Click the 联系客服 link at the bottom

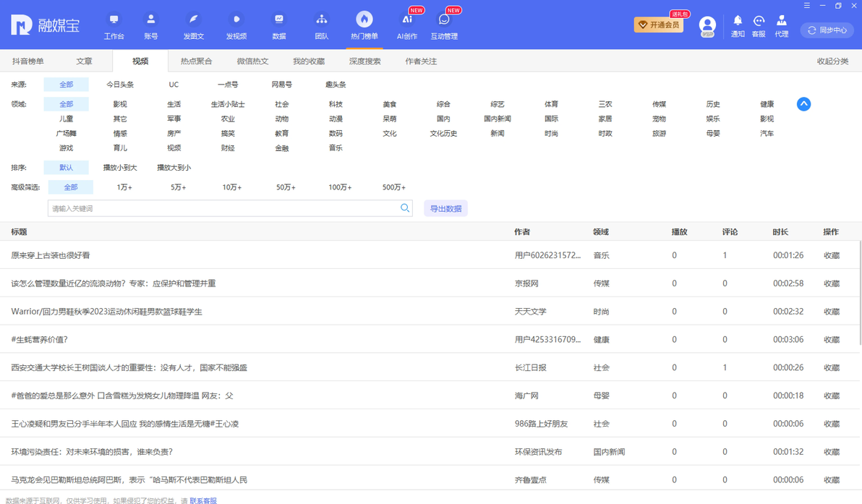click(203, 500)
